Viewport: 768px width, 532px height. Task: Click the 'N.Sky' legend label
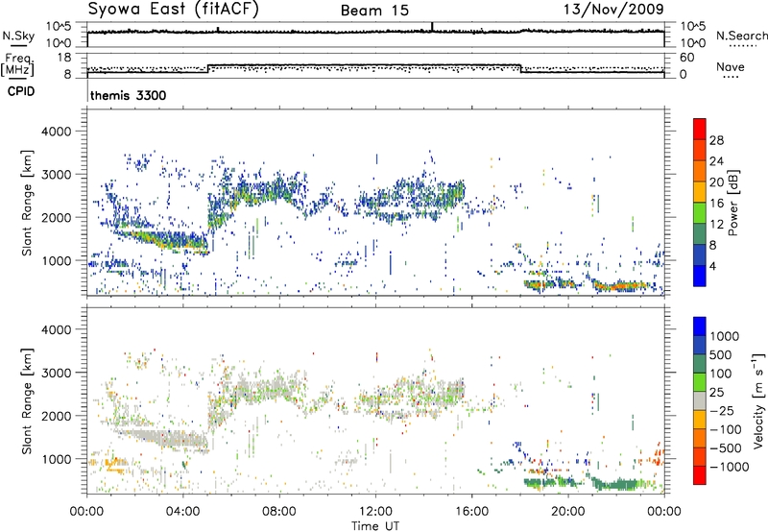[x=18, y=36]
